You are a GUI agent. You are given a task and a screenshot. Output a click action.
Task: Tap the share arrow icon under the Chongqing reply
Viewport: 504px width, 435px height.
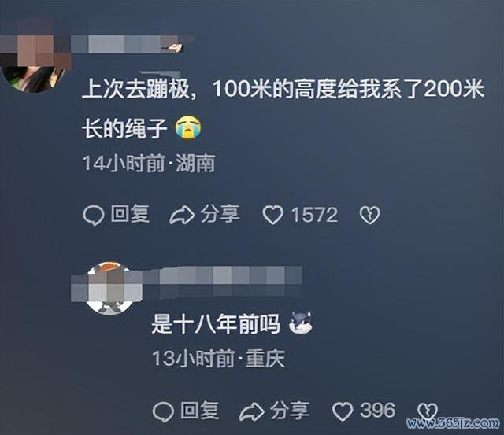point(252,412)
